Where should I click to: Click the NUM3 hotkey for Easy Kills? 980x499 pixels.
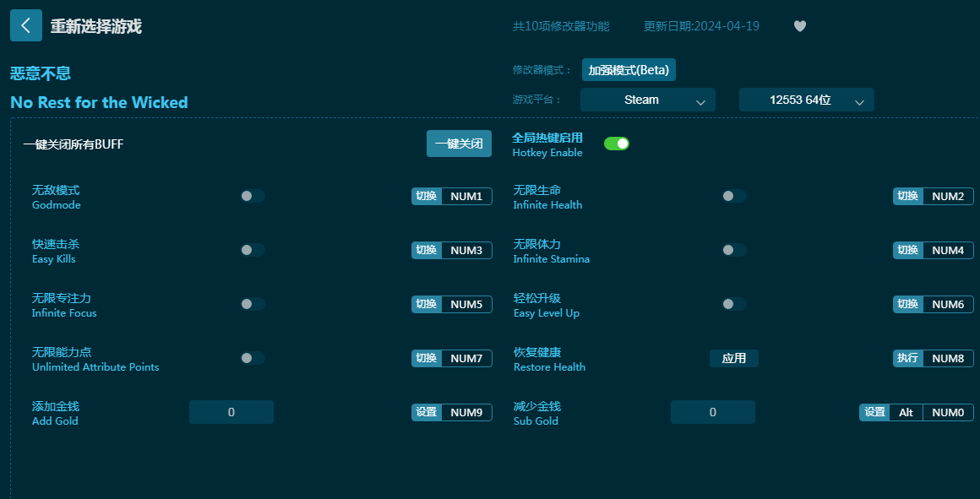click(466, 251)
